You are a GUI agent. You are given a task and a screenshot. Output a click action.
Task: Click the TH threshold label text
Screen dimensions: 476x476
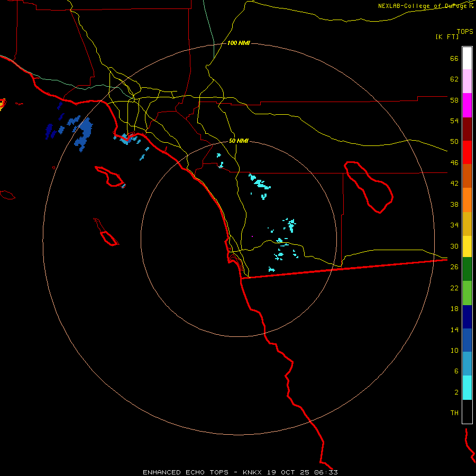(454, 413)
